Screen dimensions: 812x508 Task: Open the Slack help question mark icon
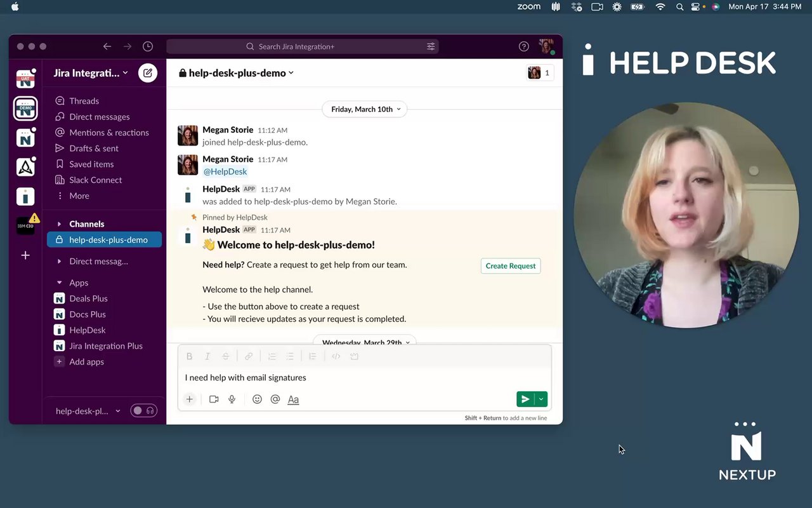coord(524,46)
